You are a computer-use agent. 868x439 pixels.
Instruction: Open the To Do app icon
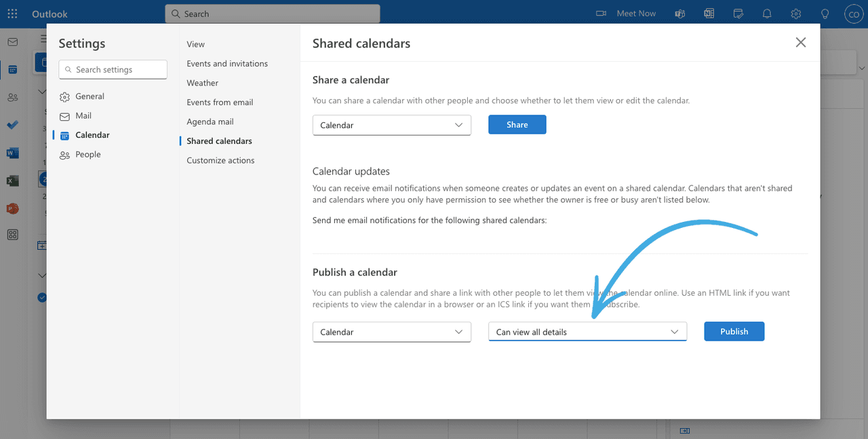12,125
